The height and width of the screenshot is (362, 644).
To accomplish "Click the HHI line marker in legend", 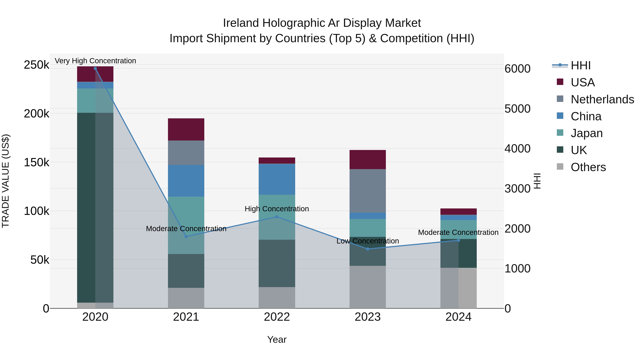I will pyautogui.click(x=560, y=65).
